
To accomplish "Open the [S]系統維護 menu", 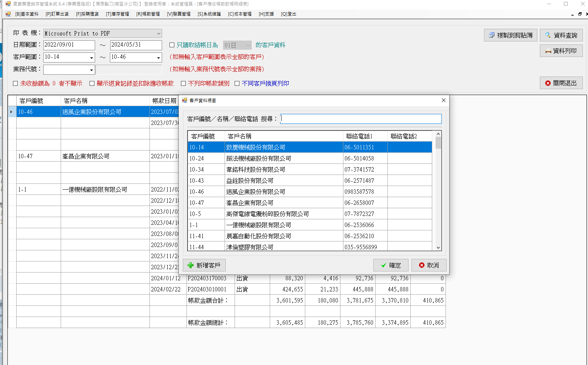I will tap(209, 14).
